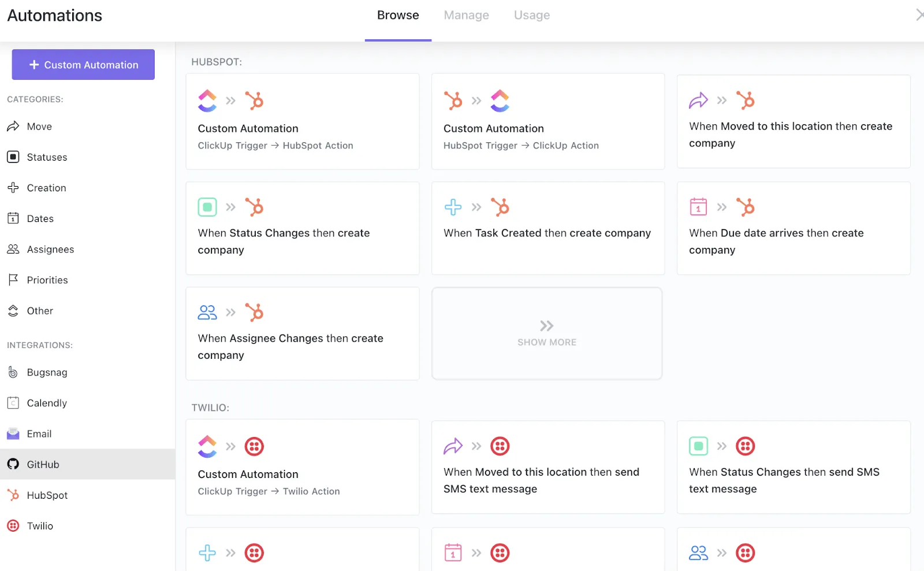Click the blue people icon on the bottom Twilio card
This screenshot has height=571, width=924.
coord(699,553)
